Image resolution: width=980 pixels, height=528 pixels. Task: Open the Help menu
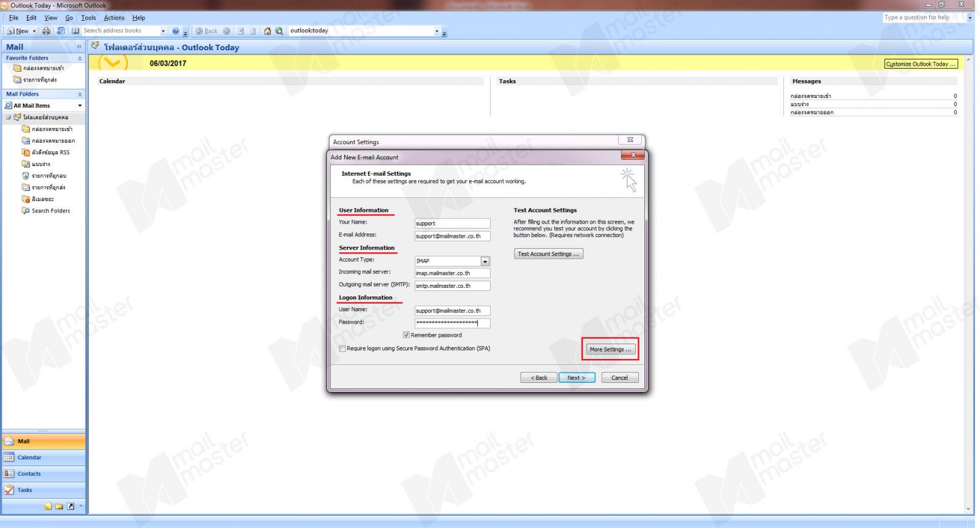(x=139, y=18)
